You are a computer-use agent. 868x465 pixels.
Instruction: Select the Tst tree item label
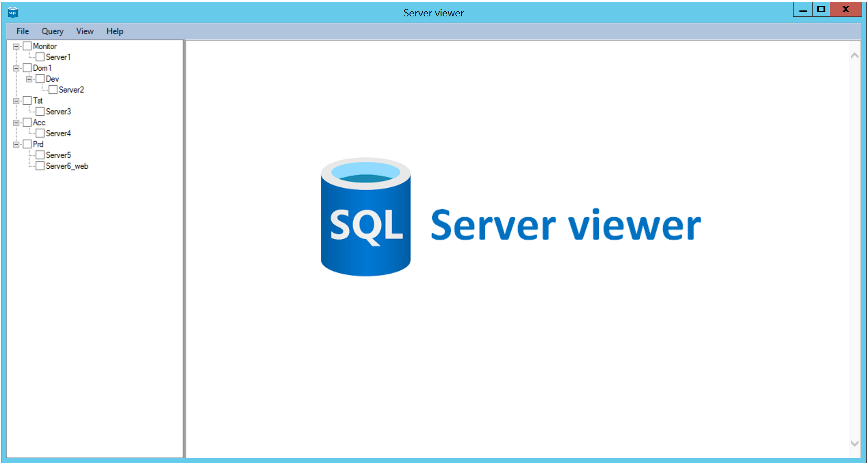(x=38, y=101)
